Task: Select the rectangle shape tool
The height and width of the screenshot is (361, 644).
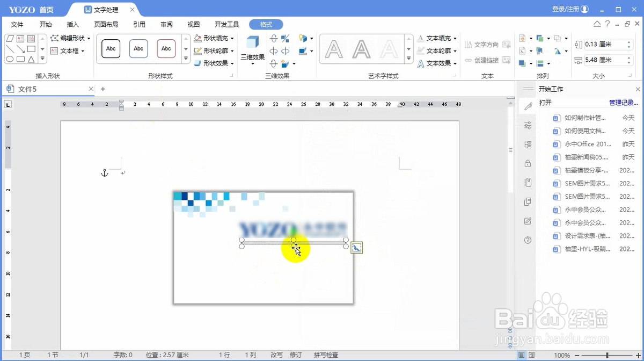Action: pos(31,49)
